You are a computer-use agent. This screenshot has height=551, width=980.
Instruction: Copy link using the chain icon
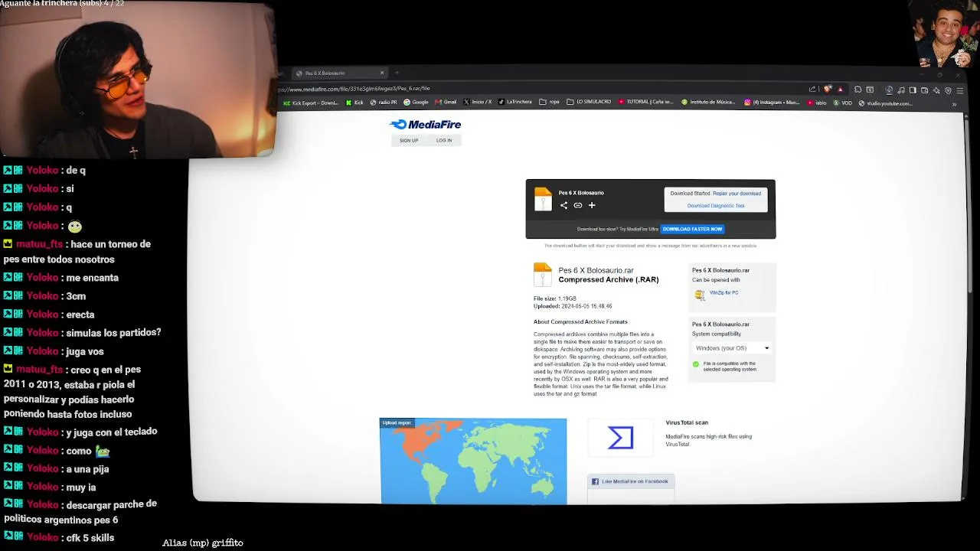tap(578, 205)
